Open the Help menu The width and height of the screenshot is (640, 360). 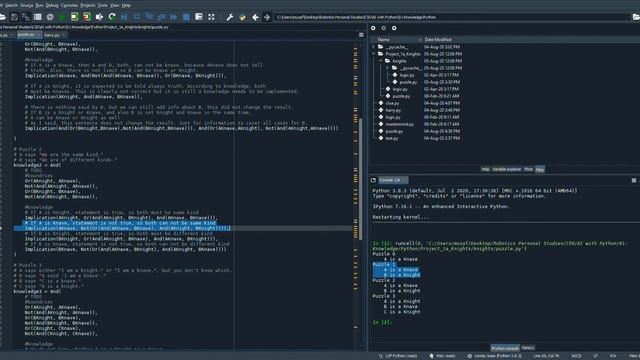pos(127,5)
